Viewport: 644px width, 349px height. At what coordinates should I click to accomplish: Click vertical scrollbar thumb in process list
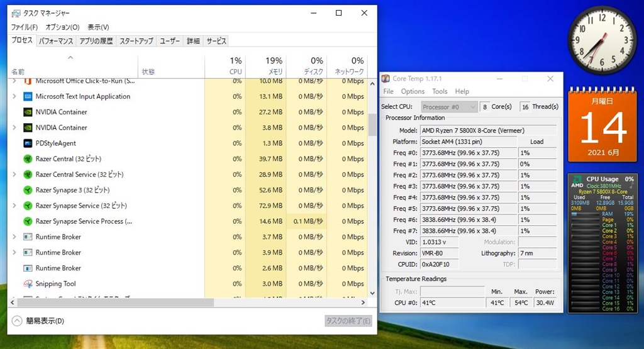pyautogui.click(x=372, y=125)
